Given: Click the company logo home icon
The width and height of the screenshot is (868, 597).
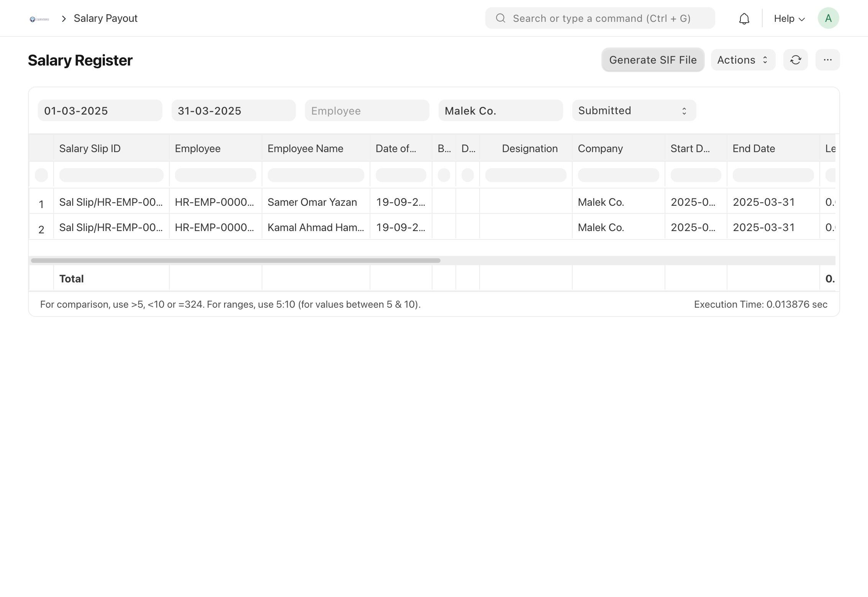Looking at the screenshot, I should click(39, 19).
